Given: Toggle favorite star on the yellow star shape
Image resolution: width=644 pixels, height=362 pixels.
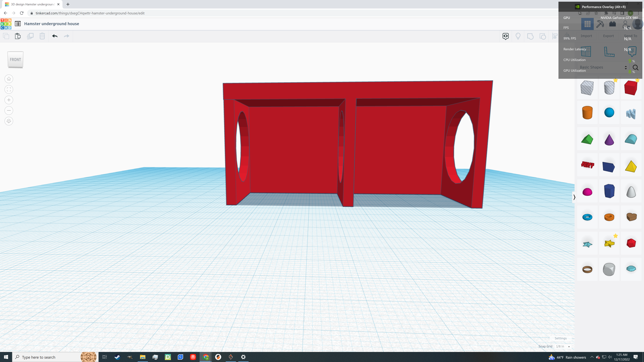Looking at the screenshot, I should [615, 236].
